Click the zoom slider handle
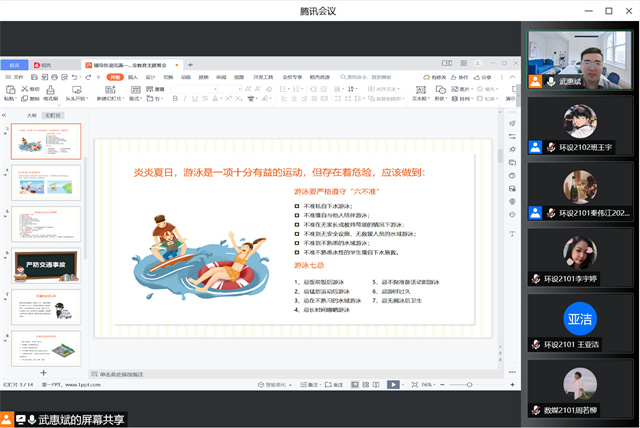This screenshot has width=640, height=428. click(x=469, y=384)
